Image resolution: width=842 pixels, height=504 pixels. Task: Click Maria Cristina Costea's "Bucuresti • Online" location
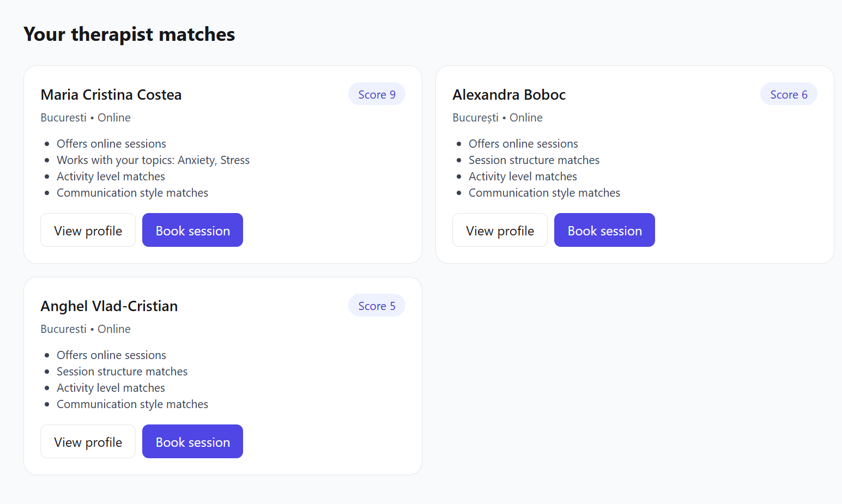click(x=86, y=118)
